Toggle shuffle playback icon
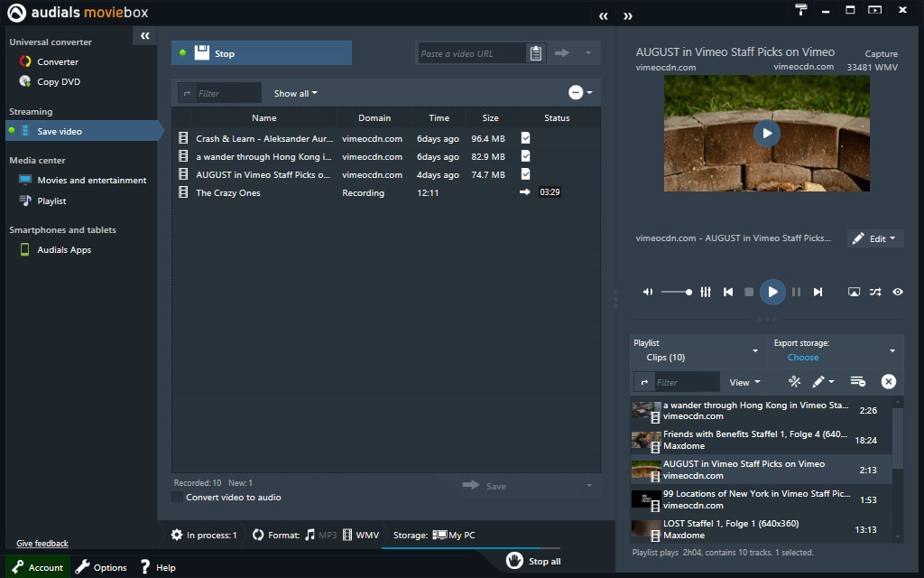The height and width of the screenshot is (578, 924). pos(875,292)
